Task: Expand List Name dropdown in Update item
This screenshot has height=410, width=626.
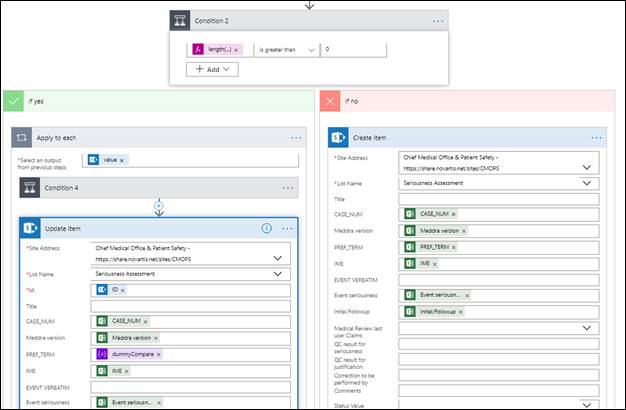Action: pos(277,274)
